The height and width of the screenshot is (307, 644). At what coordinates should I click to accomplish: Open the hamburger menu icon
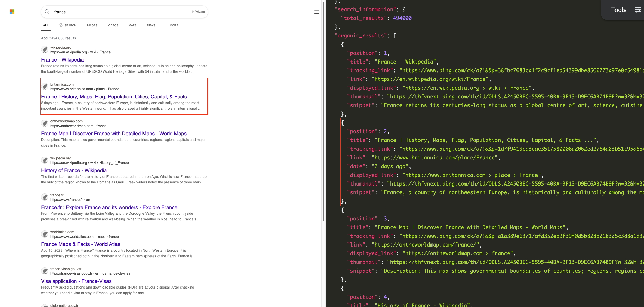pyautogui.click(x=317, y=12)
